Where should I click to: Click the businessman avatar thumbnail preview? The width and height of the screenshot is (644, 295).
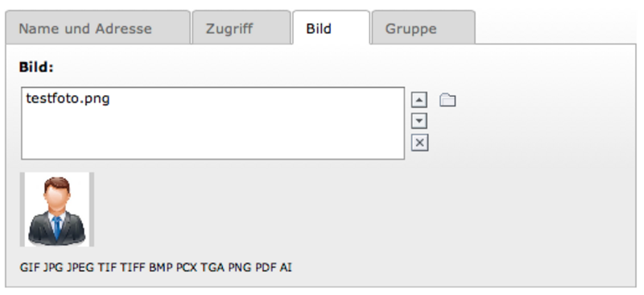(x=56, y=210)
